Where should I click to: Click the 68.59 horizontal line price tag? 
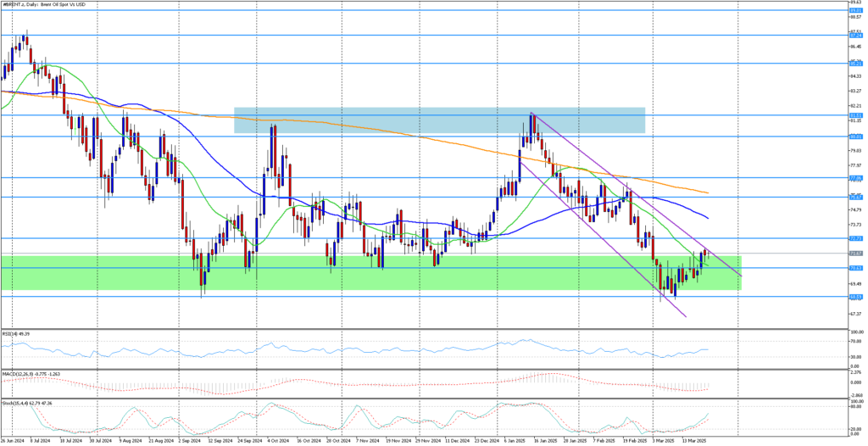coord(855,297)
